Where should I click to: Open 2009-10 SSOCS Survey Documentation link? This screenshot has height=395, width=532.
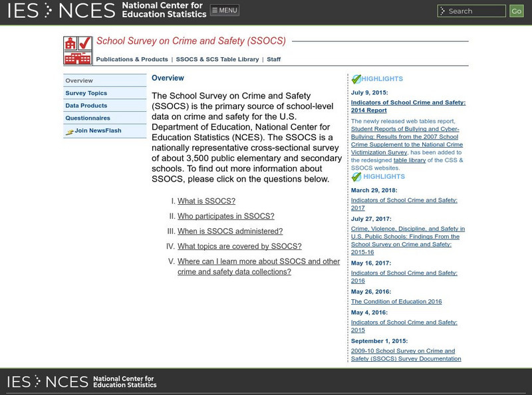tap(406, 354)
